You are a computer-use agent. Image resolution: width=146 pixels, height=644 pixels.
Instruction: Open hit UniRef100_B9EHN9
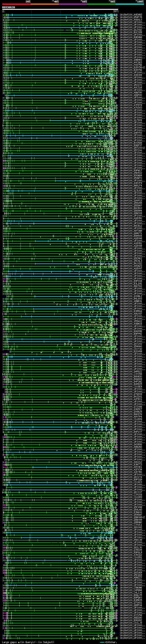tap(131, 37)
